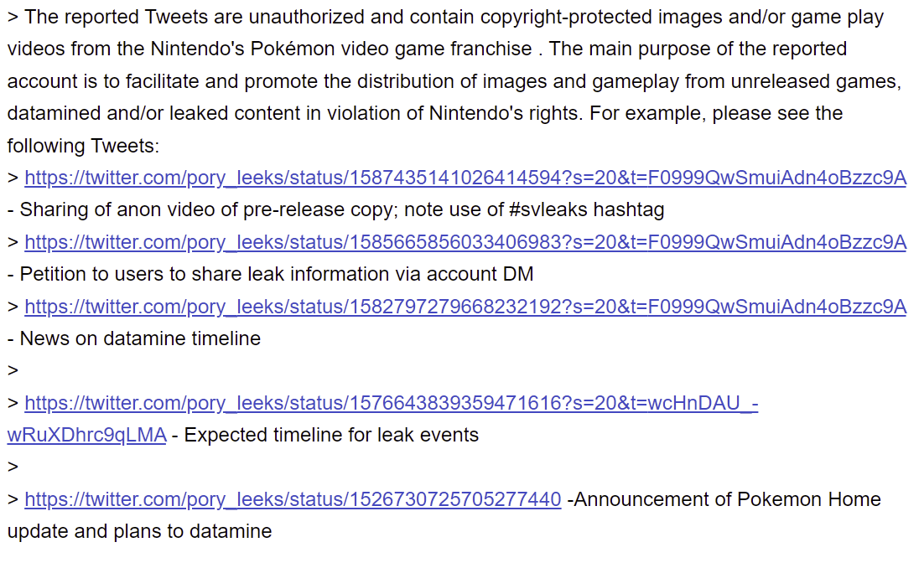This screenshot has width=924, height=568.
Task: Open the tweet link containing status 1576643839359471616
Action: pos(391,403)
